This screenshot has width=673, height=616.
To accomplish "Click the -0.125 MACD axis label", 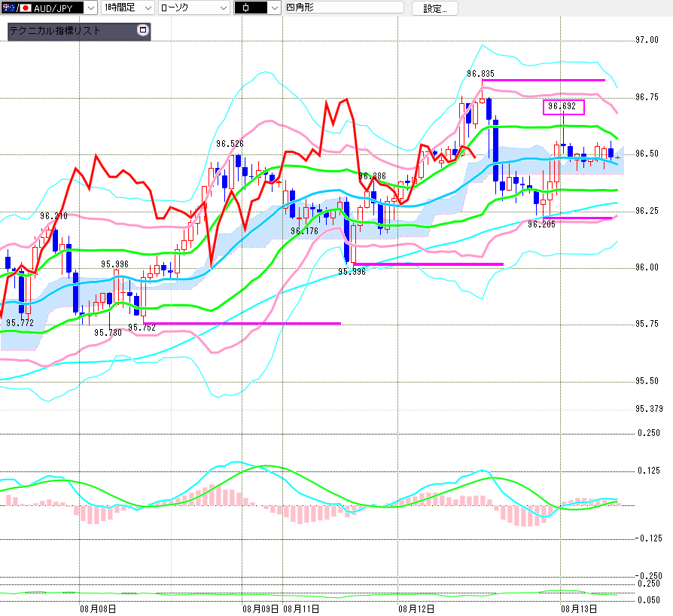I will (647, 538).
